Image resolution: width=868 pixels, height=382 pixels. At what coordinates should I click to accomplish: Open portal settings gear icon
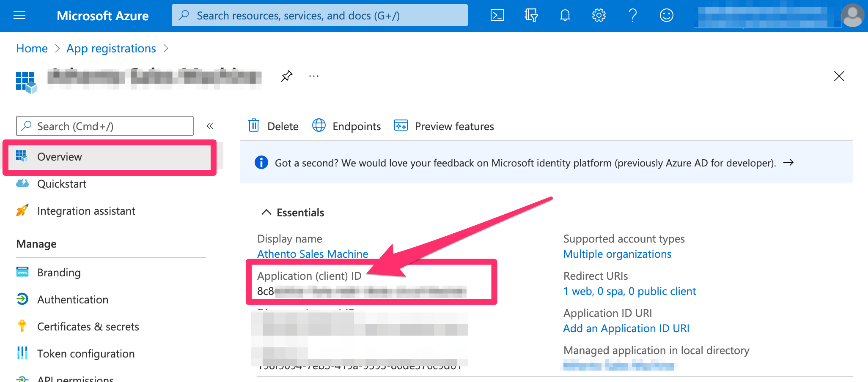click(599, 16)
